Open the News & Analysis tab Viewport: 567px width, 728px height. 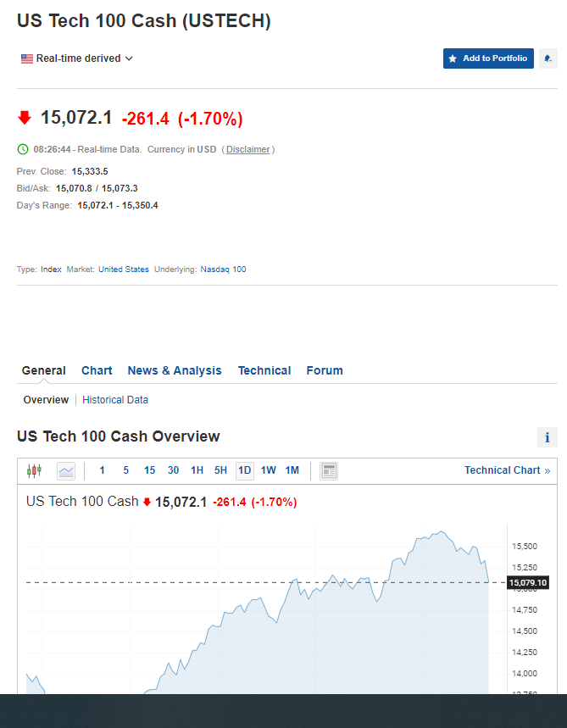point(175,370)
